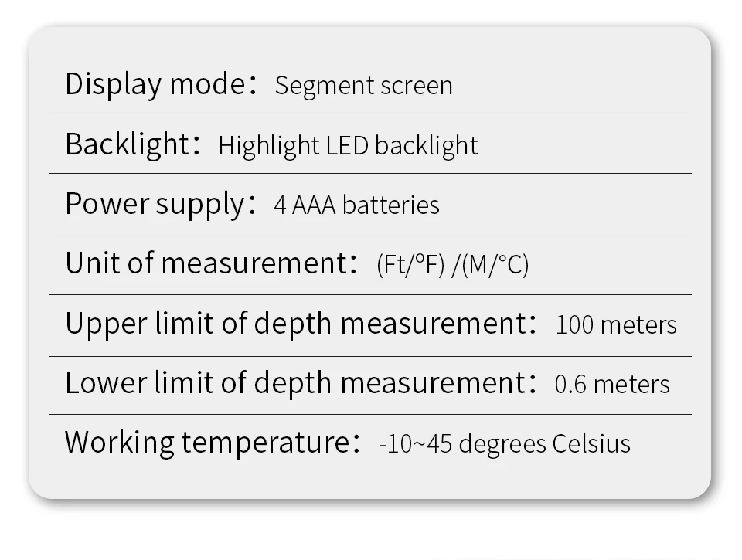Screen dimensions: 742x560
Task: Select the "0.6 meters" value
Action: pos(612,385)
